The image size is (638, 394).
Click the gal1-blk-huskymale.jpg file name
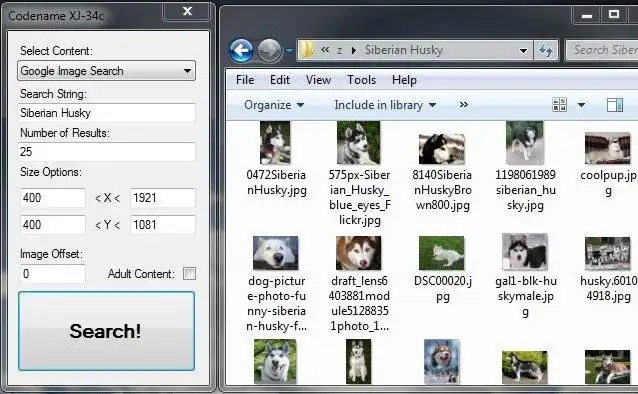click(x=526, y=296)
